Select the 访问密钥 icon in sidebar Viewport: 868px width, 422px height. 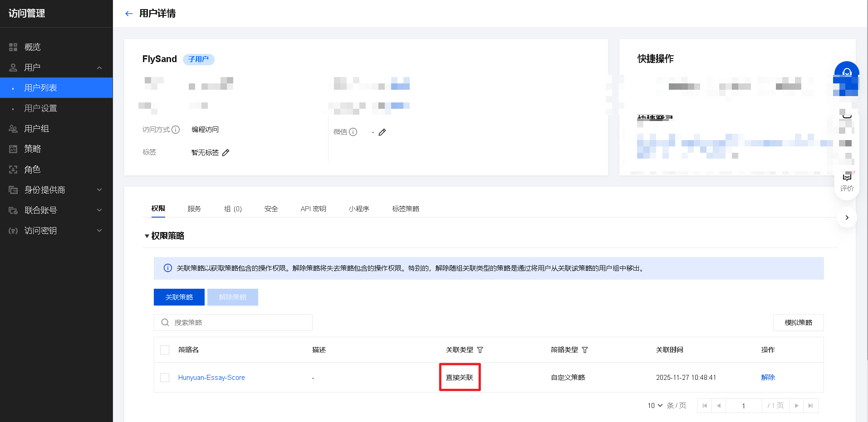click(x=13, y=231)
